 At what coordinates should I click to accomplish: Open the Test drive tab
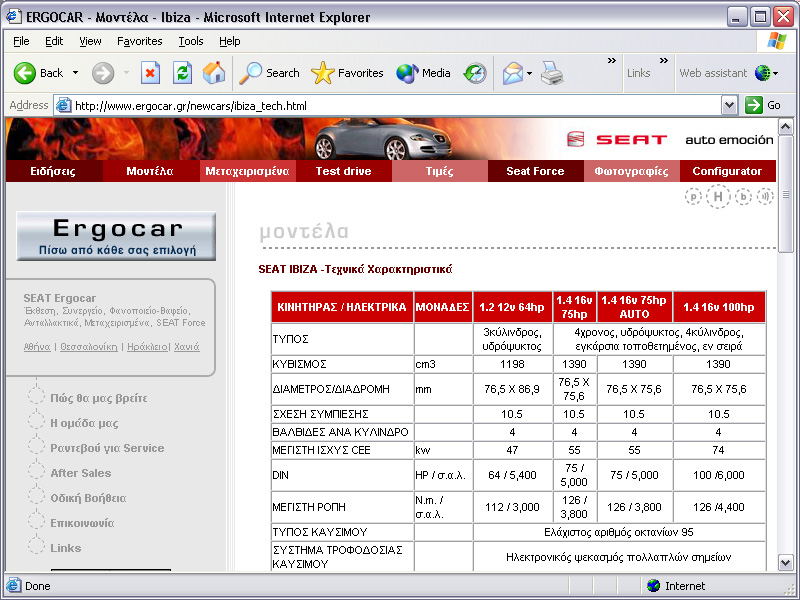pyautogui.click(x=343, y=171)
